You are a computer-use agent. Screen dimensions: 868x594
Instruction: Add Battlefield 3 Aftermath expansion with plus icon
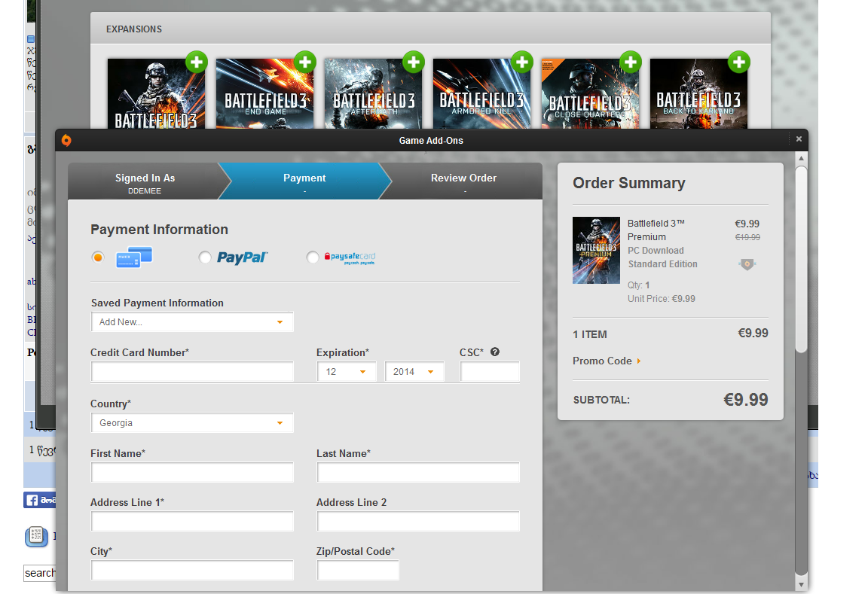pyautogui.click(x=414, y=62)
